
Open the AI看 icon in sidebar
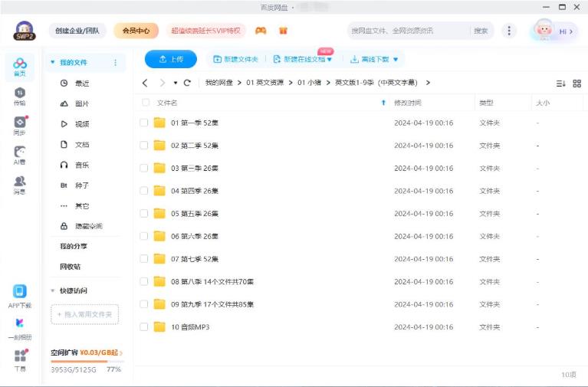point(19,156)
